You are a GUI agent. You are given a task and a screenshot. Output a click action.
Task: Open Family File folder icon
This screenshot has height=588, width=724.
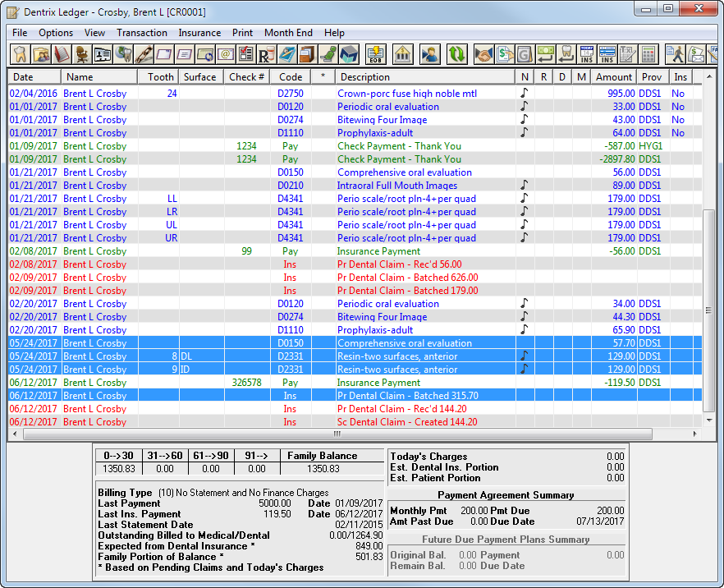(x=41, y=54)
